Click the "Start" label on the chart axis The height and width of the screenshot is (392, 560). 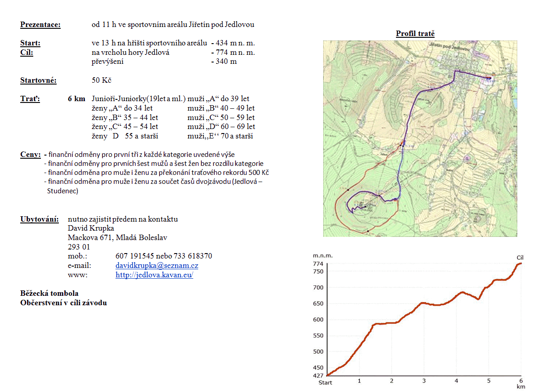point(325,383)
